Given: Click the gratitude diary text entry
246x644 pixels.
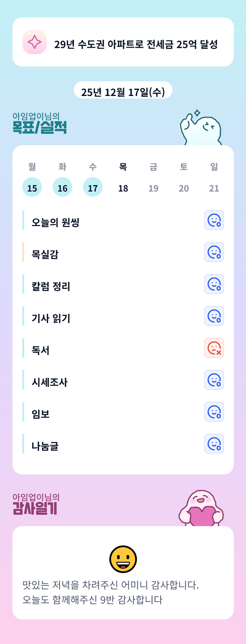Looking at the screenshot, I should click(111, 592).
